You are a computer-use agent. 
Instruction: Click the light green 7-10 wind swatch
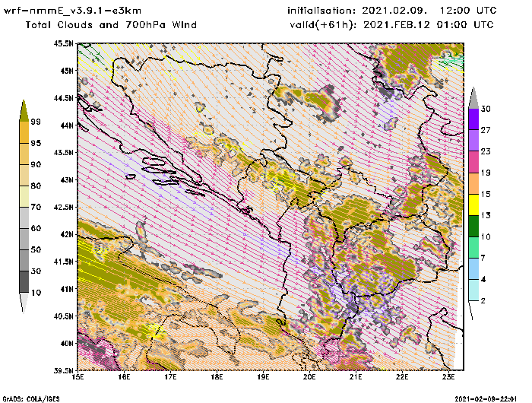[x=473, y=248]
